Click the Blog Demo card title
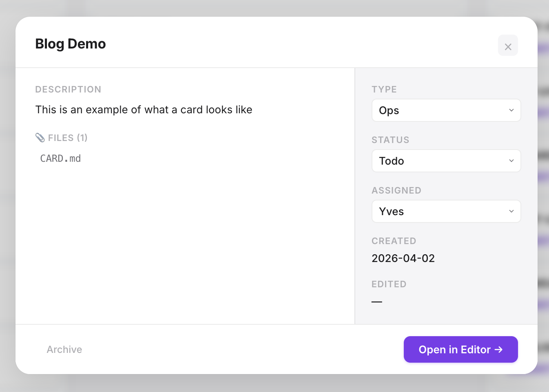549x392 pixels. click(x=71, y=44)
